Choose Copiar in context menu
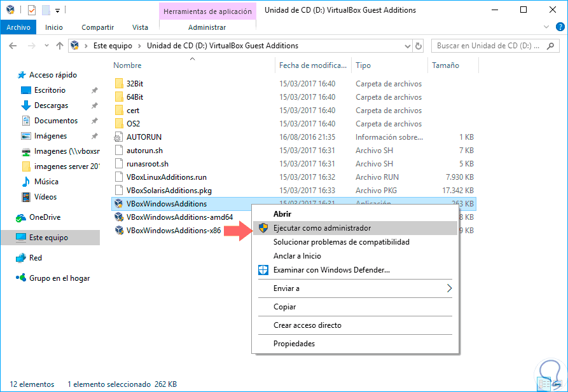Image resolution: width=568 pixels, height=392 pixels. 355,307
